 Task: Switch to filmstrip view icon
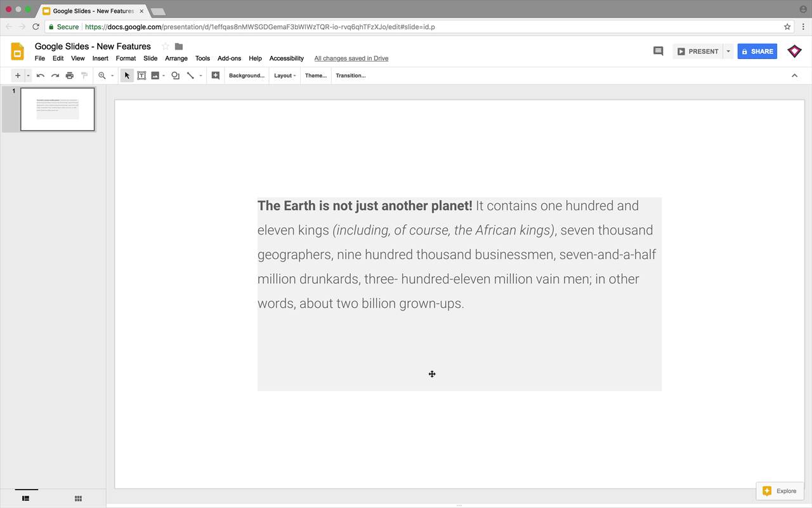click(26, 498)
